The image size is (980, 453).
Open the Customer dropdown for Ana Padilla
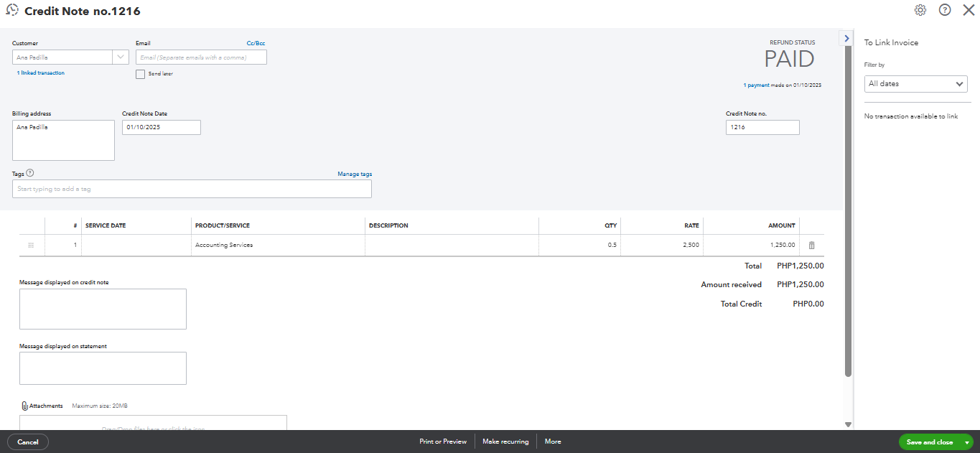tap(120, 57)
